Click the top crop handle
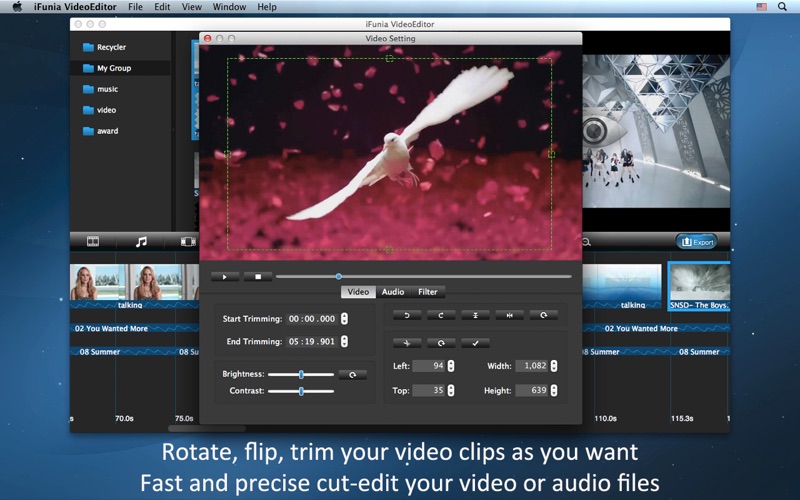800x500 pixels. 389,58
